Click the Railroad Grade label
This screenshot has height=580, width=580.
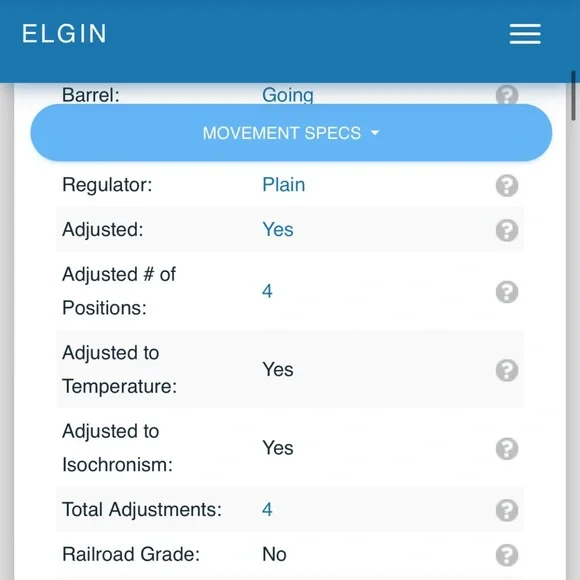(x=131, y=554)
